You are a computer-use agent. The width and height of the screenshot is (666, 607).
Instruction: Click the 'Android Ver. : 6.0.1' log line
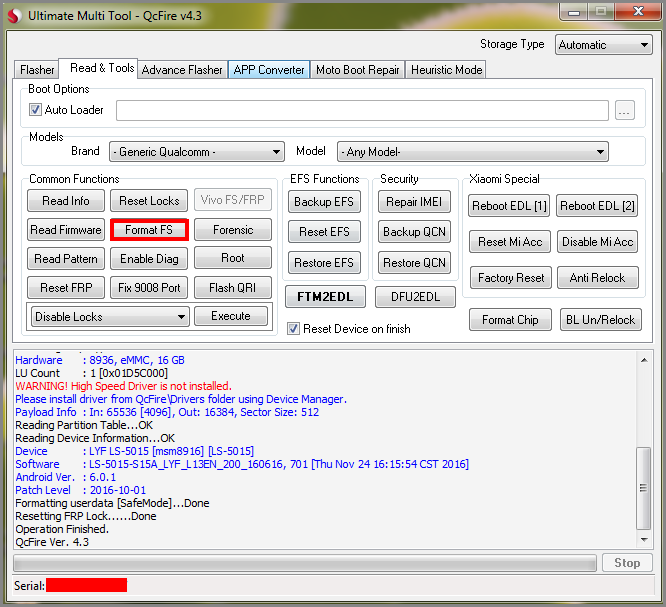[65, 477]
